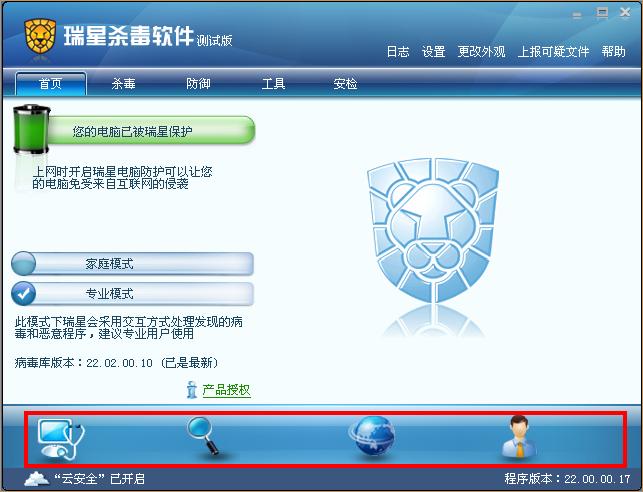Viewport: 643px width, 492px height.
Task: Open the user account person icon
Action: pyautogui.click(x=519, y=436)
